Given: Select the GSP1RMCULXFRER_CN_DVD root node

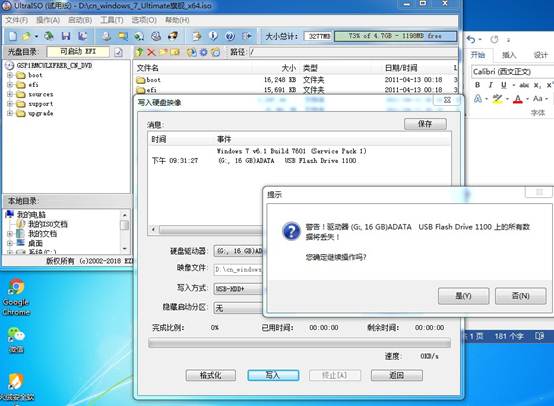Looking at the screenshot, I should pyautogui.click(x=54, y=66).
